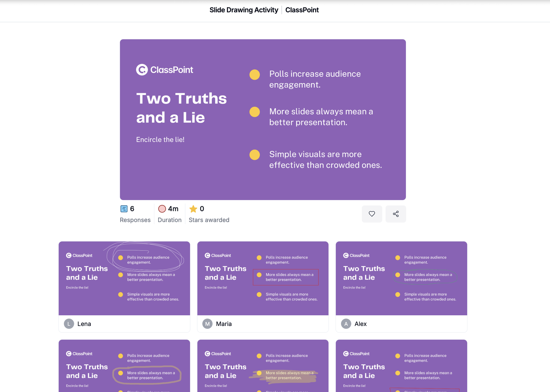The width and height of the screenshot is (550, 392).
Task: Click the Stars awarded label
Action: coord(209,220)
